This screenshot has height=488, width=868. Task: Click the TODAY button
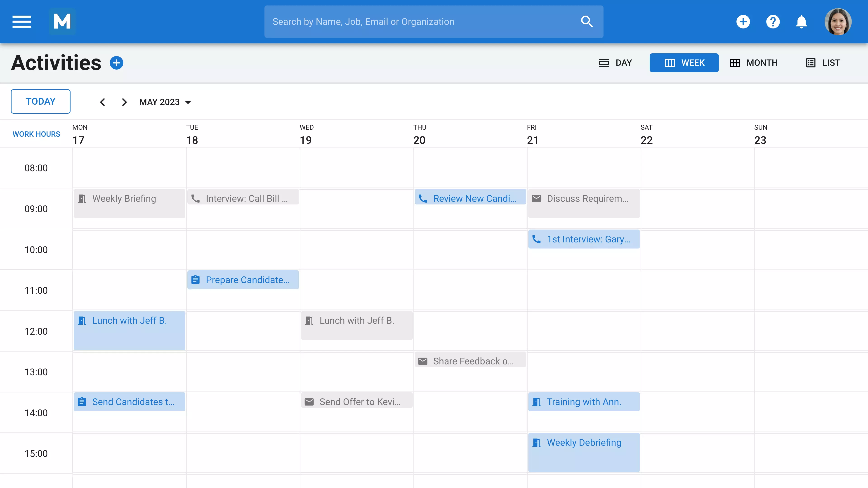(x=40, y=101)
